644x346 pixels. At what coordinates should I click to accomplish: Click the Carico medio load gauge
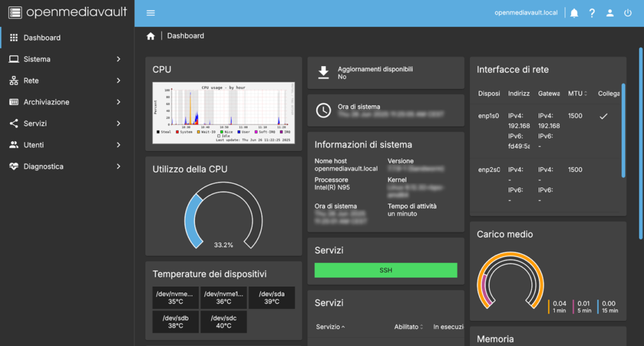pyautogui.click(x=510, y=281)
